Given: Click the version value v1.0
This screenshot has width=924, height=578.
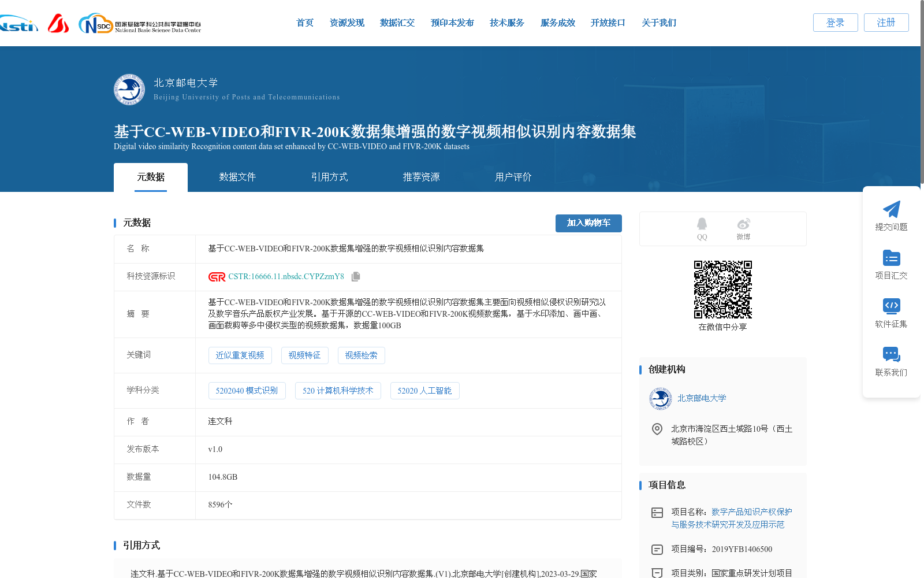Looking at the screenshot, I should click(x=215, y=449).
